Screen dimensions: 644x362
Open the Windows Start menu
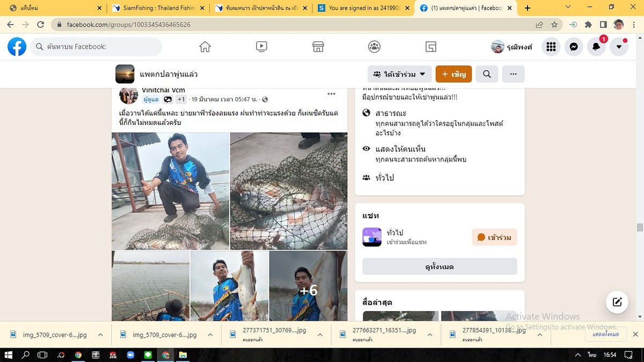9,355
